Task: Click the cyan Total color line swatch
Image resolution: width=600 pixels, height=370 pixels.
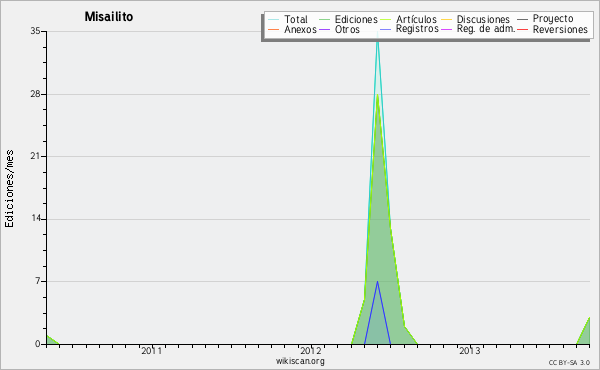Action: pyautogui.click(x=274, y=19)
